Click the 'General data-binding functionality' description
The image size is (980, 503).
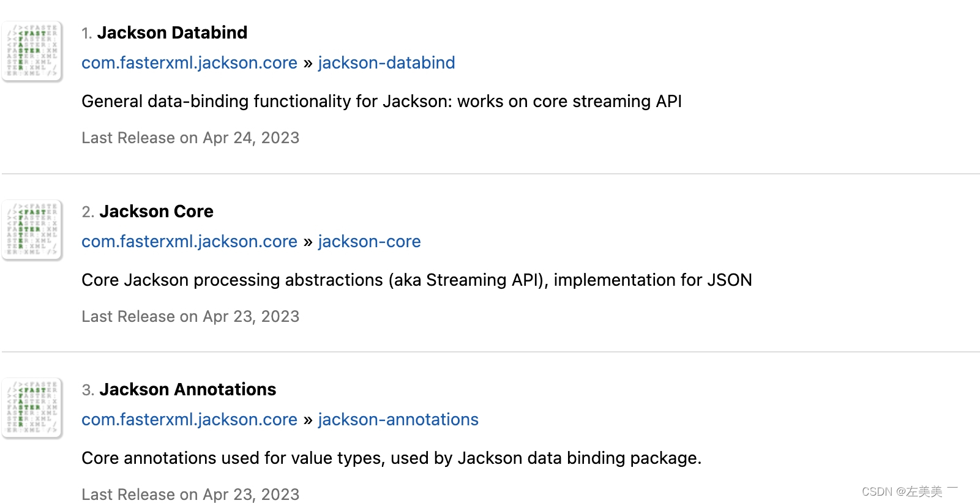[381, 101]
